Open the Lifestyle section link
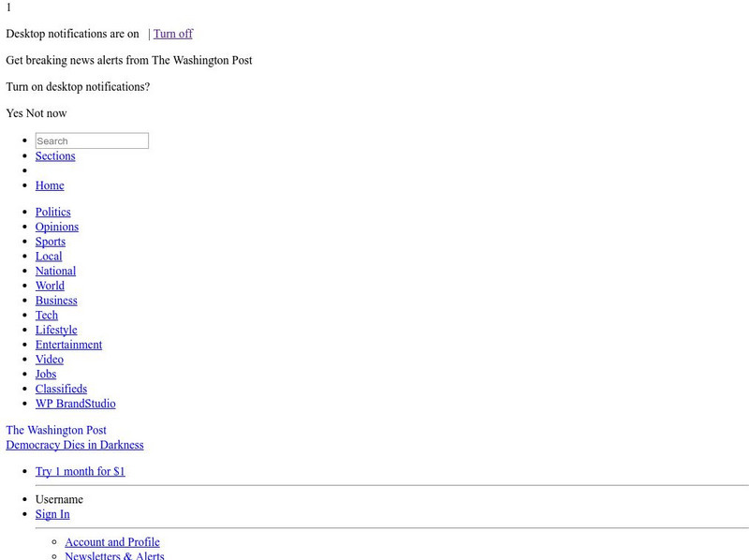749x560 pixels. (56, 331)
